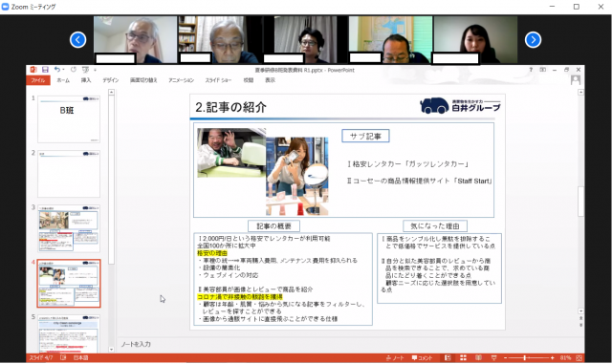Undo the last action in PowerPoint
The image size is (612, 364).
click(57, 70)
